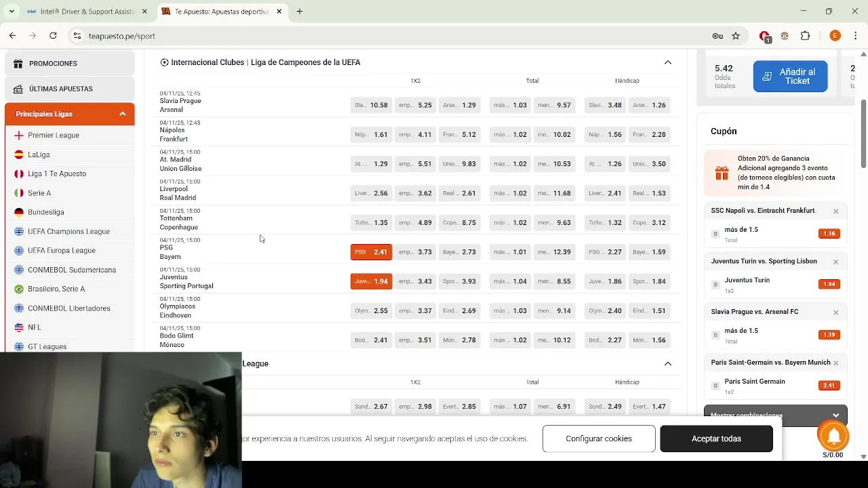The height and width of the screenshot is (488, 868).
Task: Select más total odds 1.04 for Juventus match
Action: pyautogui.click(x=510, y=281)
